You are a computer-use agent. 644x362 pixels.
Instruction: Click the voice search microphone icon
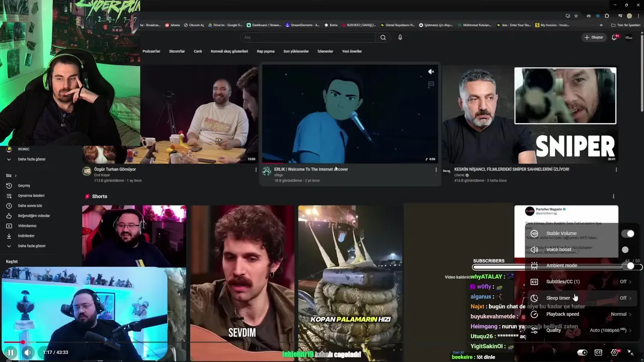(400, 37)
